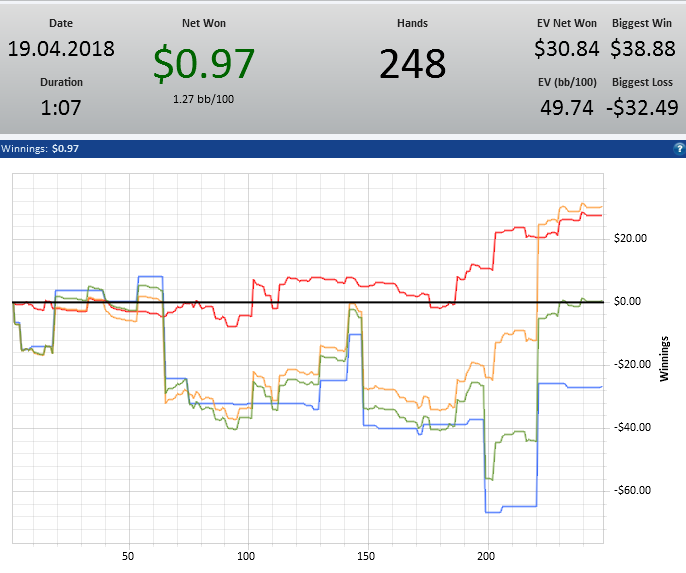Screen dimensions: 686x573
Task: Click the $0.00 y-axis label
Action: click(x=627, y=301)
